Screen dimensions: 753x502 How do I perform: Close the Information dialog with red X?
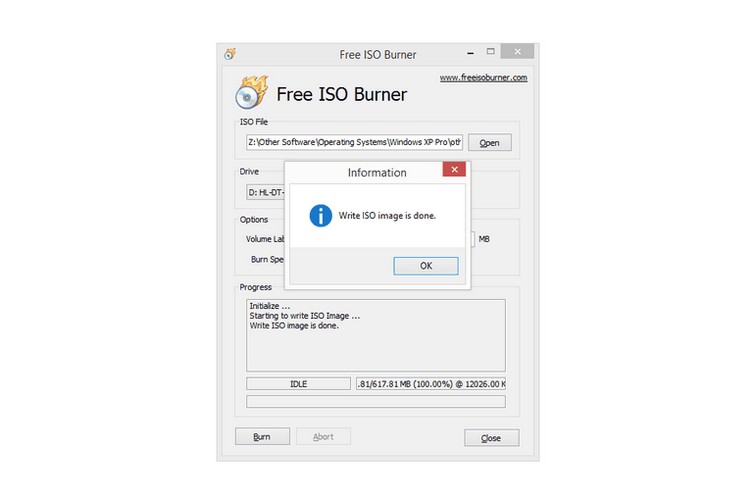click(454, 171)
